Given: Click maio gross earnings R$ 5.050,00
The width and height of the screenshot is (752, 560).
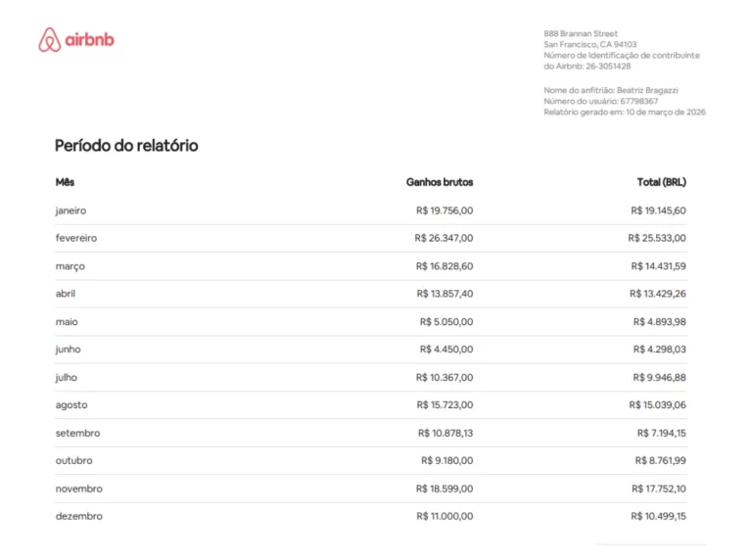Looking at the screenshot, I should coord(446,322).
